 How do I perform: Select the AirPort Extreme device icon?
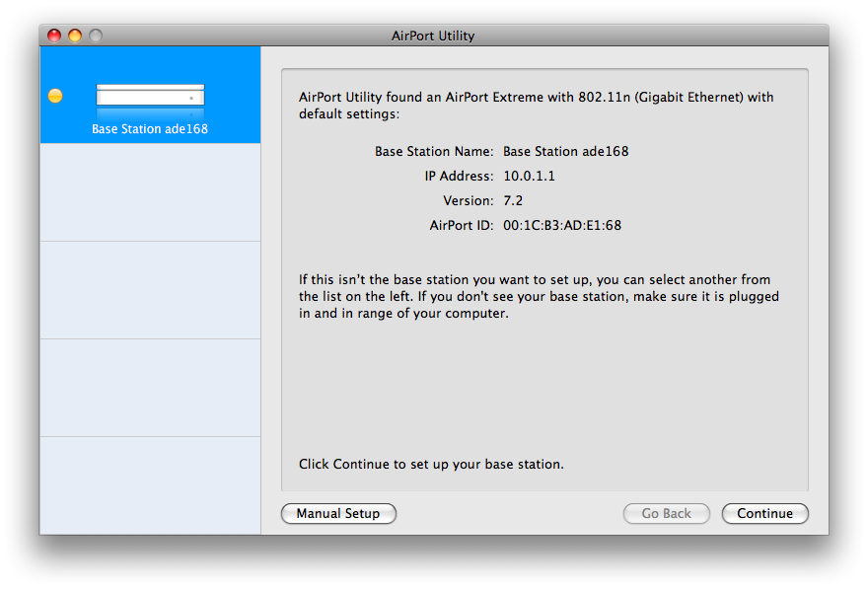(150, 96)
